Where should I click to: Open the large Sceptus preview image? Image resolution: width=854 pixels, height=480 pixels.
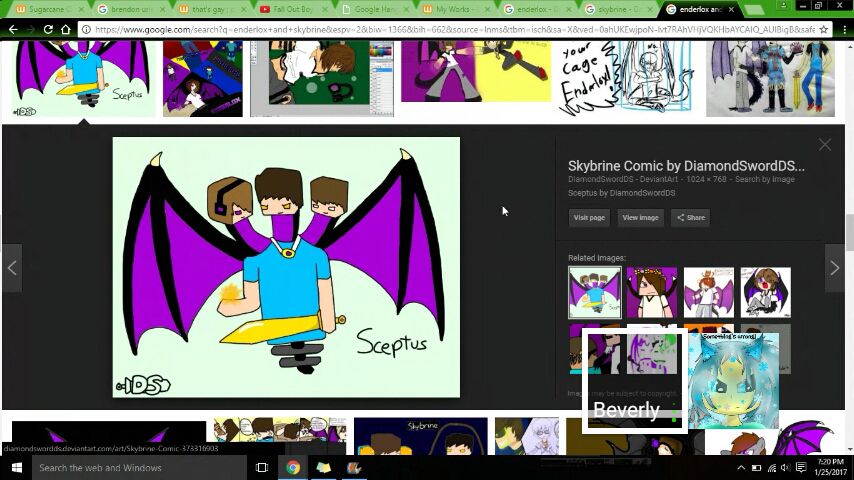[286, 267]
